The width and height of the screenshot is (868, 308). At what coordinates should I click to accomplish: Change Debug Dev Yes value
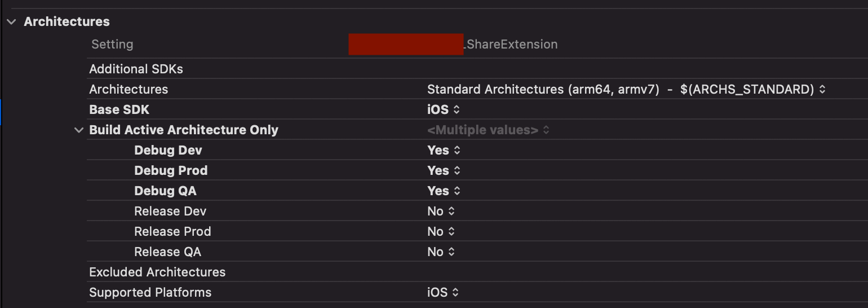coord(444,151)
